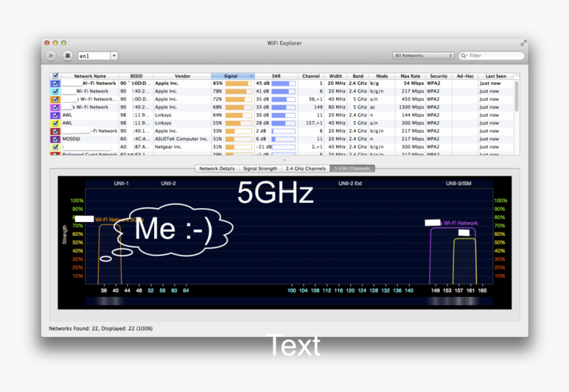The image size is (569, 392).
Task: Toggle checkbox for 85% signal Apple network
Action: click(x=55, y=83)
